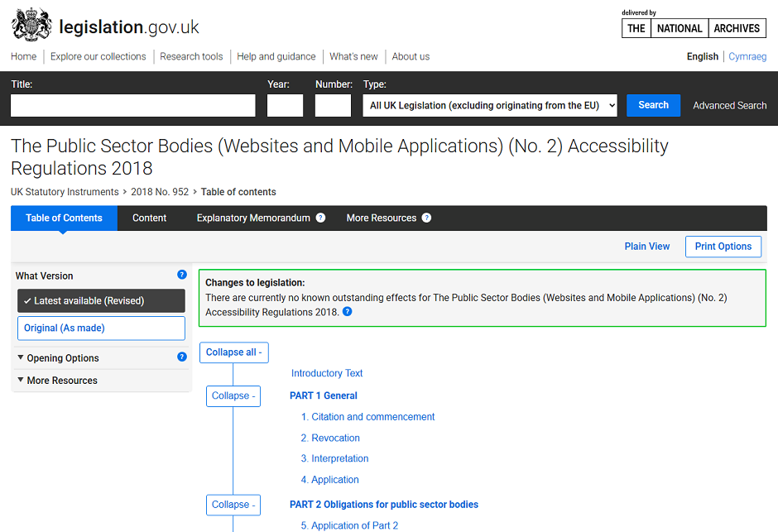
Task: Open help icon beside More Resources tab
Action: (x=426, y=218)
